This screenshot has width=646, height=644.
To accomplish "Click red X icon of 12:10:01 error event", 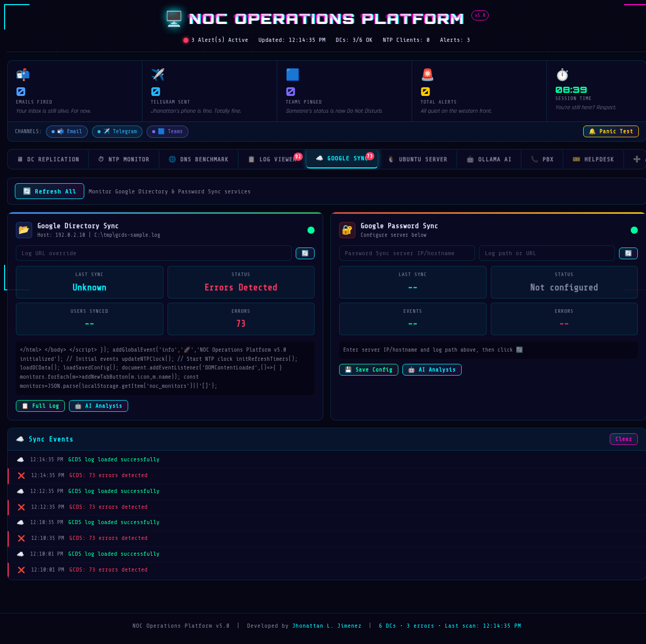I will point(21,570).
